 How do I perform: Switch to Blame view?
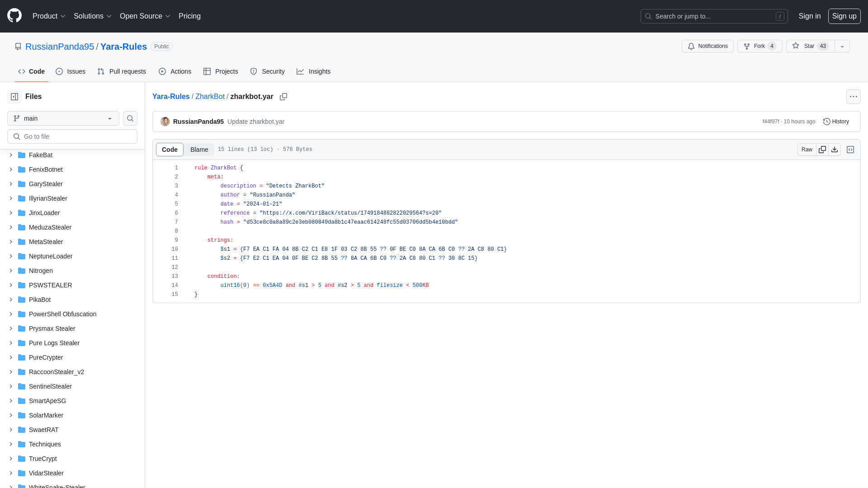tap(199, 150)
